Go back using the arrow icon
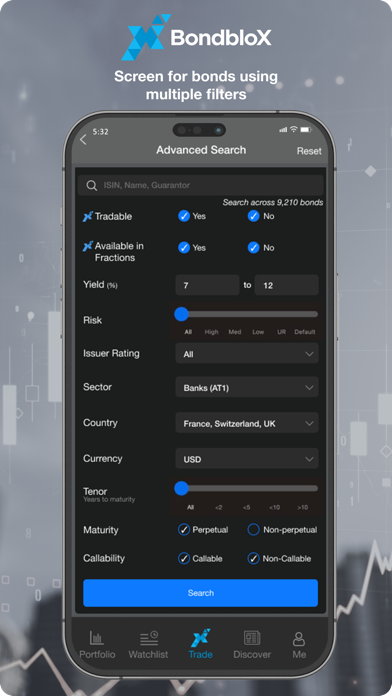 tap(83, 139)
